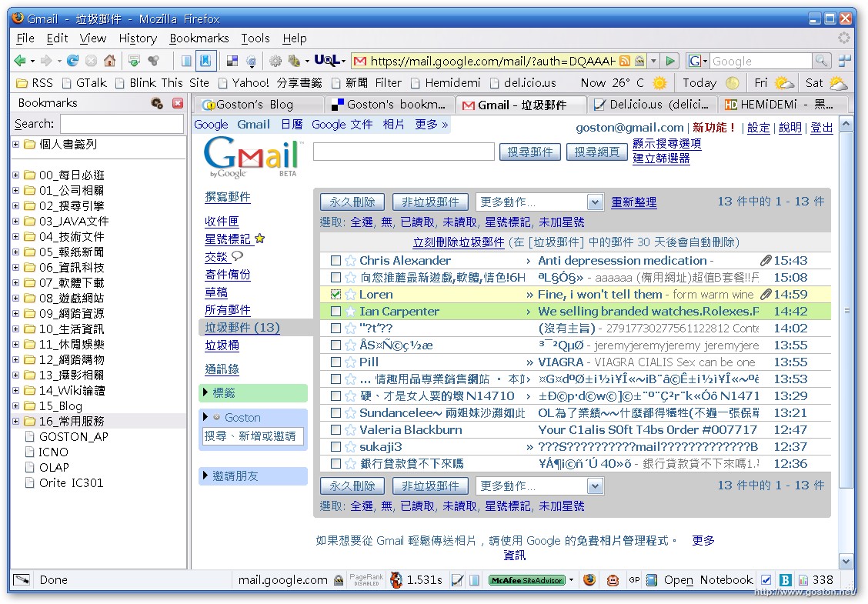Switch to the Goston's Blog tab
Image resolution: width=868 pixels, height=604 pixels.
pos(259,105)
